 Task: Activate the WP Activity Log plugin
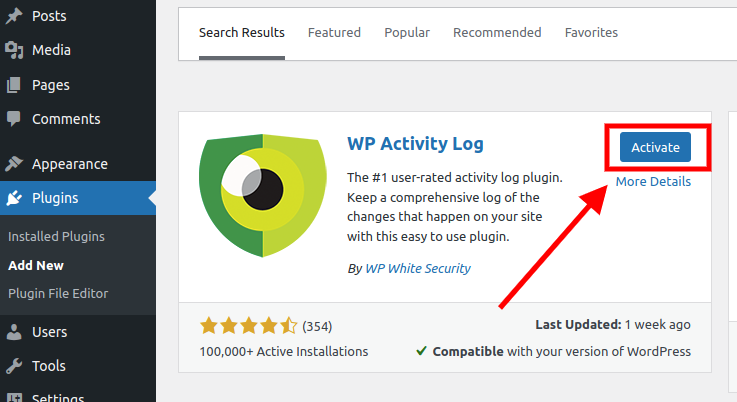pyautogui.click(x=655, y=147)
